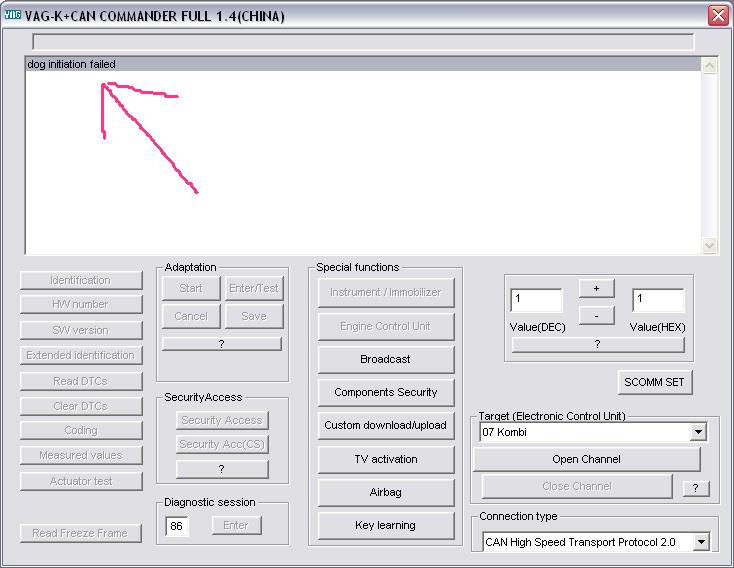
Task: Open the Adaptation help question mark
Action: coord(222,344)
